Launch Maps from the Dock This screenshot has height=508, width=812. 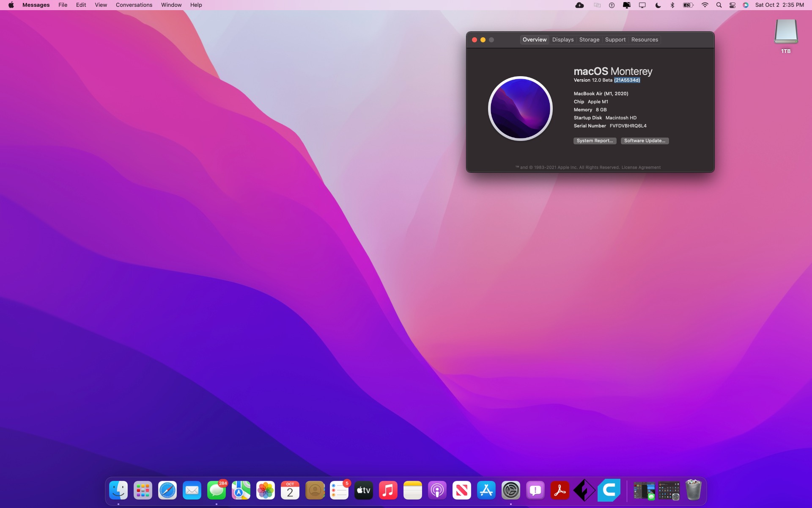point(241,491)
